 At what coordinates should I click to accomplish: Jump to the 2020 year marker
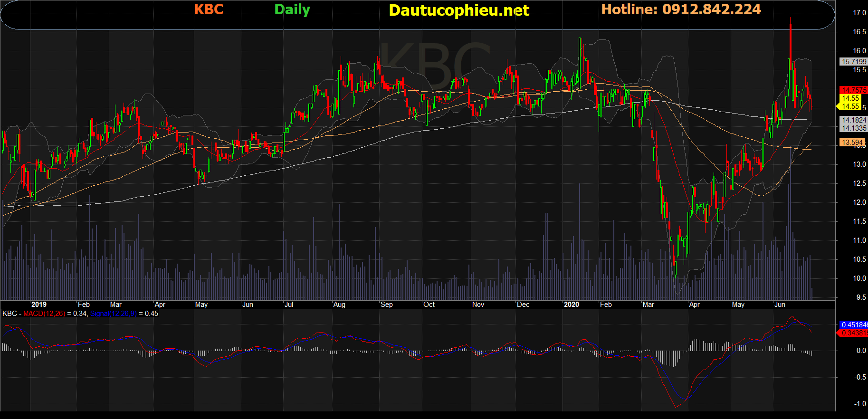[x=571, y=305]
